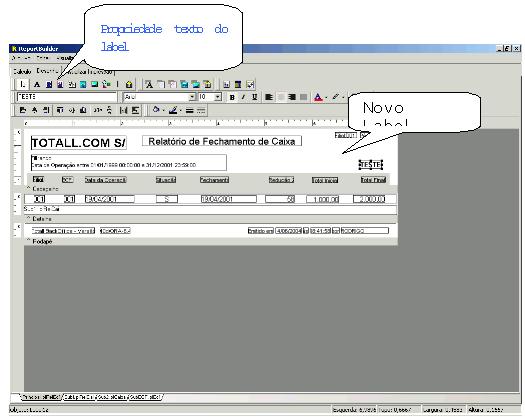Space selected objects horizontally
Screen dimensions: 525x419
98,110
